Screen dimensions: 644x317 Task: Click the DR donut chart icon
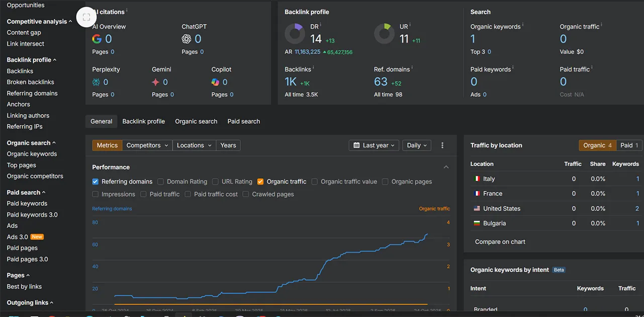pos(295,34)
